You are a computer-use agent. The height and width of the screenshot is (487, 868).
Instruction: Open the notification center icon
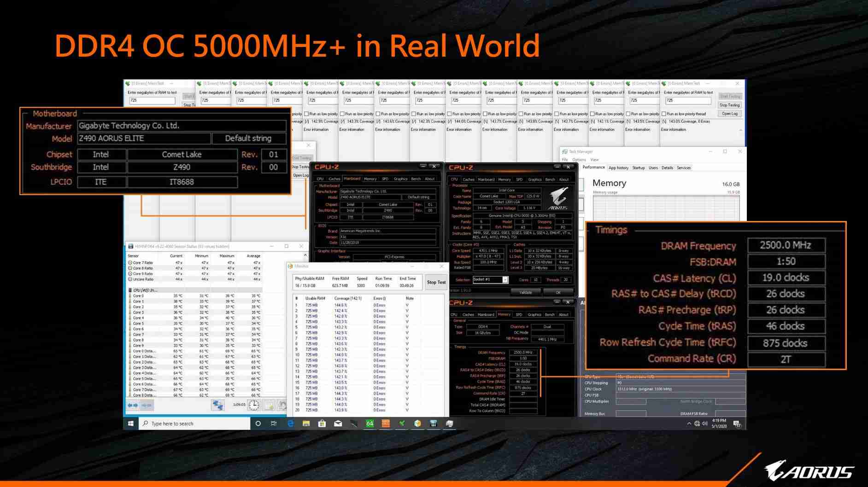tap(737, 423)
